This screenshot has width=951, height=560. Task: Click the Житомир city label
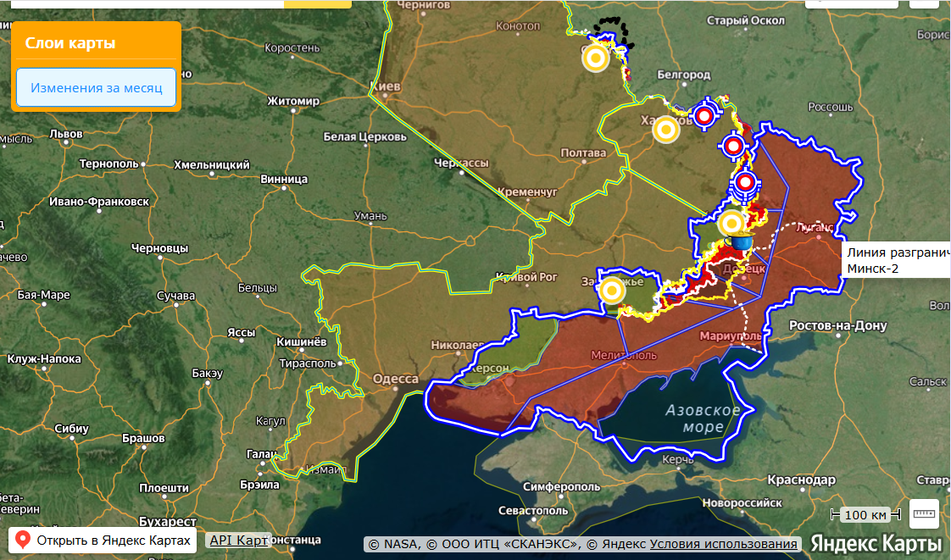pos(293,101)
